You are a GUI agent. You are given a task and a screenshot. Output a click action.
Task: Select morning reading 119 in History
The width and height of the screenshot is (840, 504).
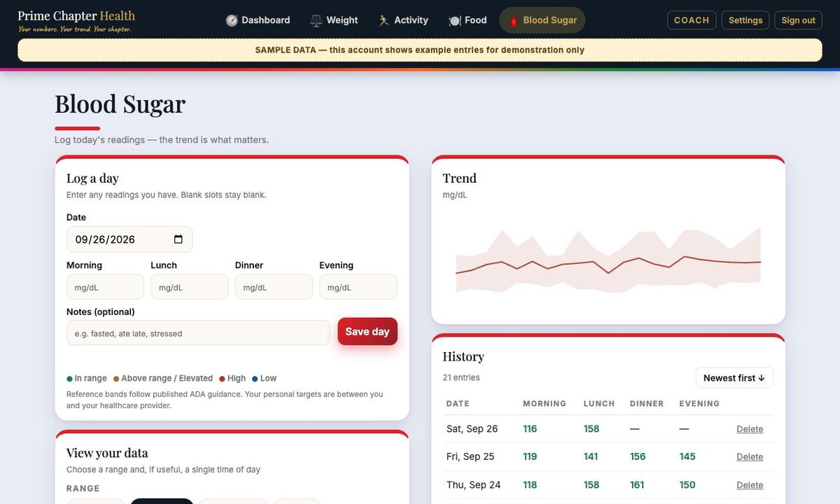click(530, 457)
